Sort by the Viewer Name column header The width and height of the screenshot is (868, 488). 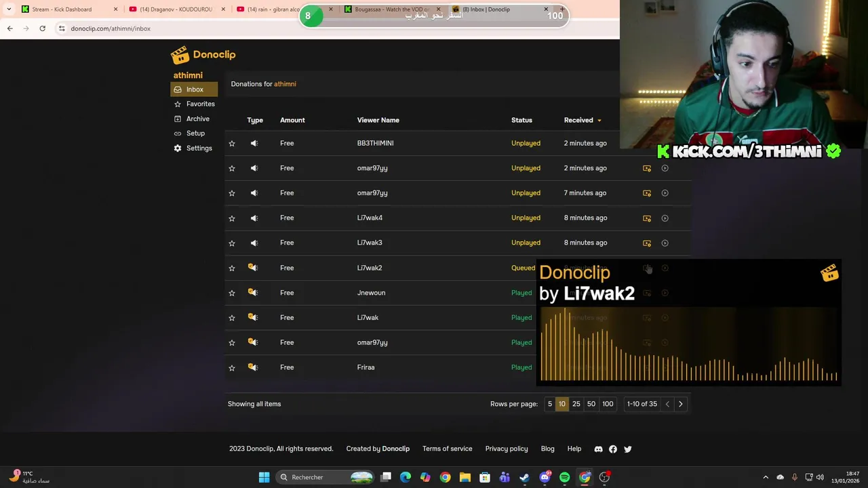(378, 120)
